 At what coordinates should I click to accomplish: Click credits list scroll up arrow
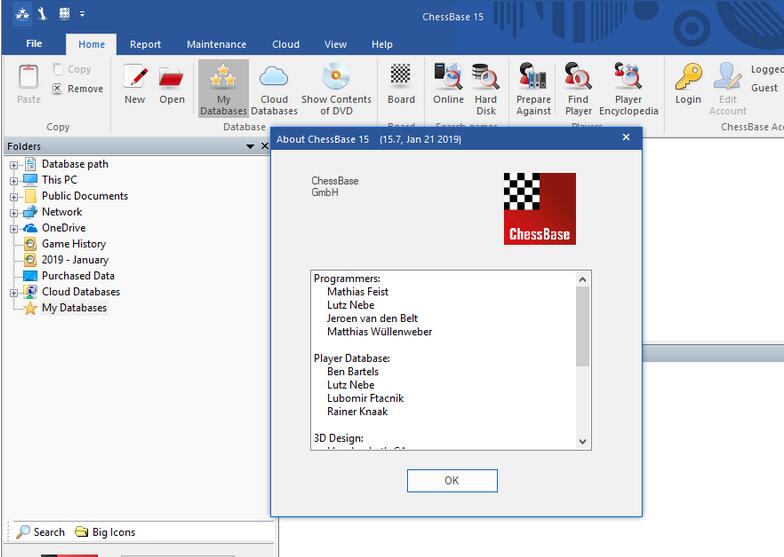582,280
